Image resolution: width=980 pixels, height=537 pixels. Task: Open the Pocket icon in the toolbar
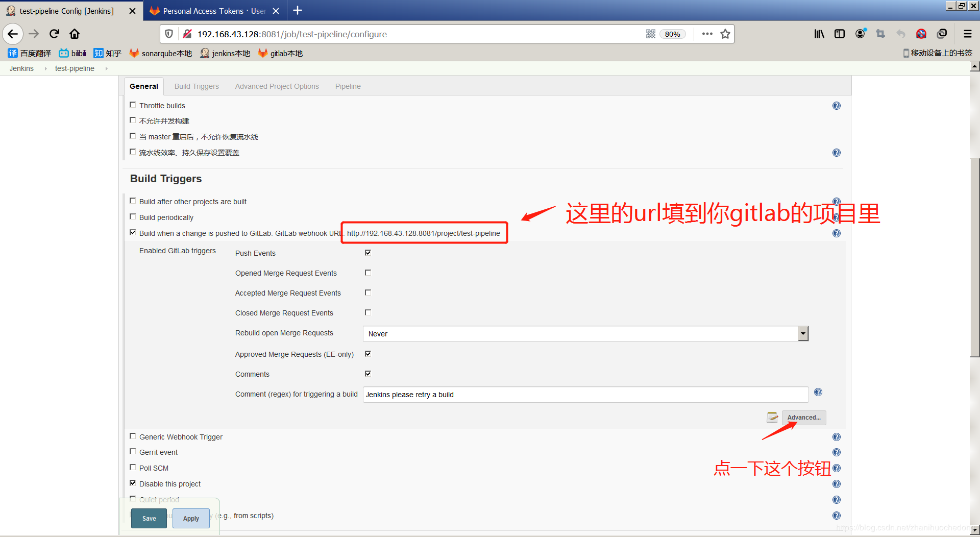pos(921,34)
